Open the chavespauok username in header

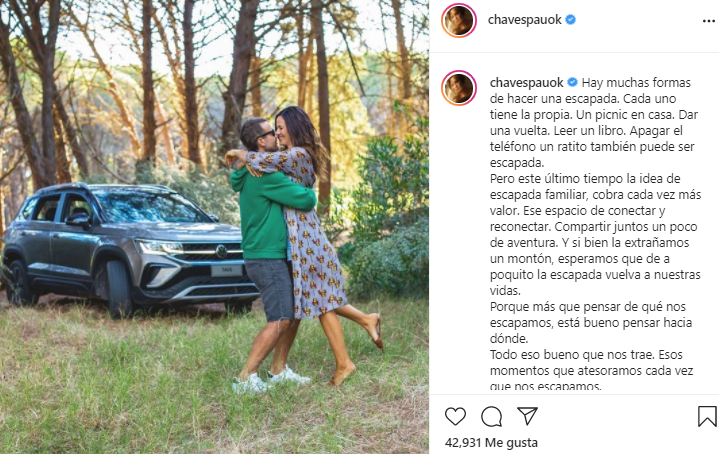[x=525, y=20]
